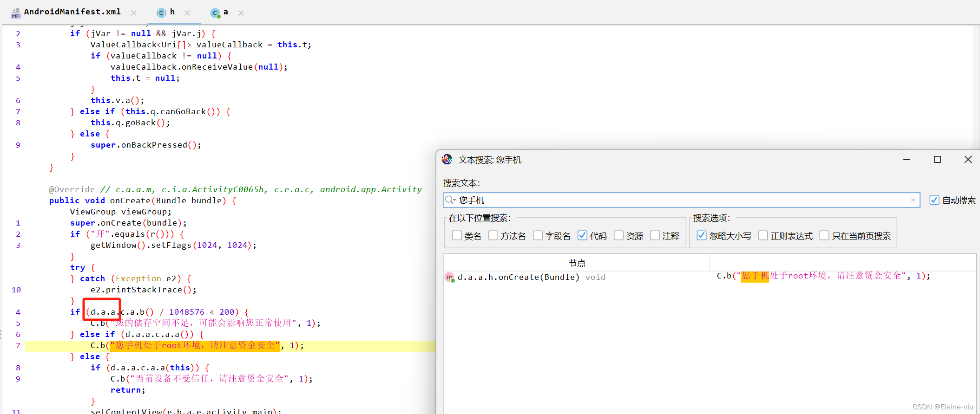Click the manifest file icon on AndroidManifest.xml tab
This screenshot has height=414, width=980.
click(x=16, y=13)
